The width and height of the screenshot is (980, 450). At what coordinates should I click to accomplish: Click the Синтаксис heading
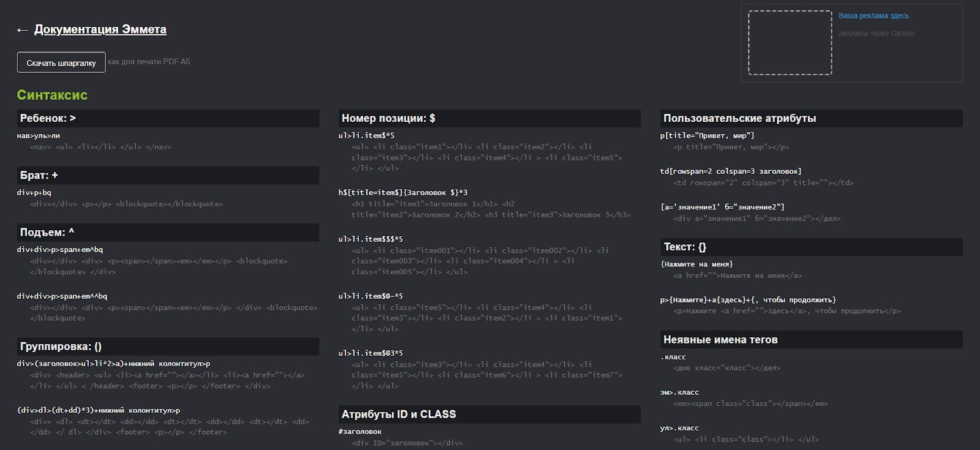point(52,95)
